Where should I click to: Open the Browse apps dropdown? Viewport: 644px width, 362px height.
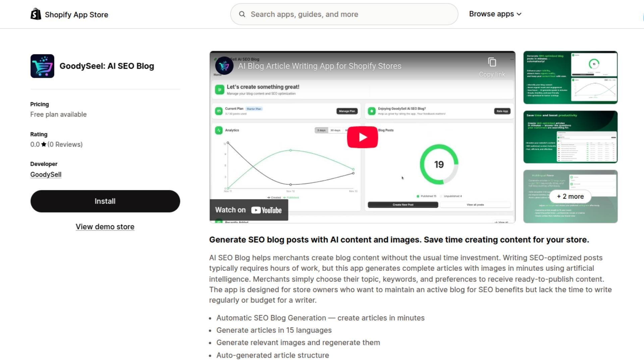pos(495,14)
